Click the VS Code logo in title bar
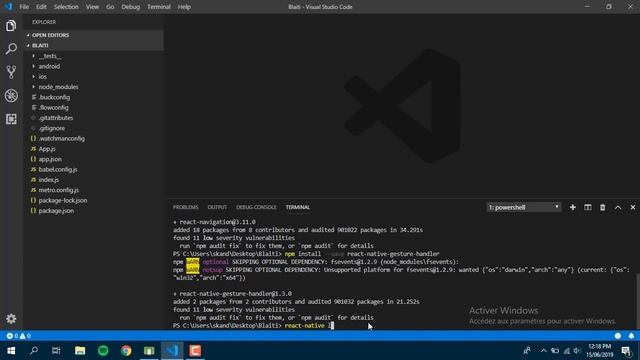 pos(8,7)
